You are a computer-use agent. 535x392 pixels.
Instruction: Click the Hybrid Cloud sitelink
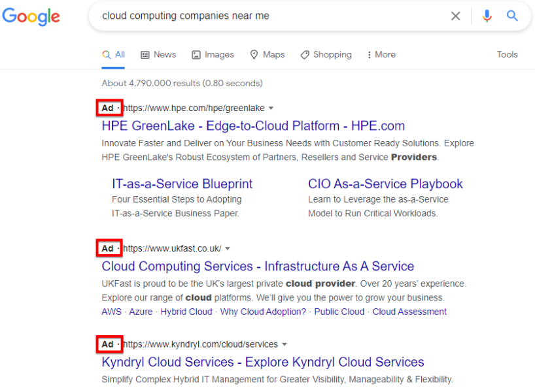(x=186, y=312)
